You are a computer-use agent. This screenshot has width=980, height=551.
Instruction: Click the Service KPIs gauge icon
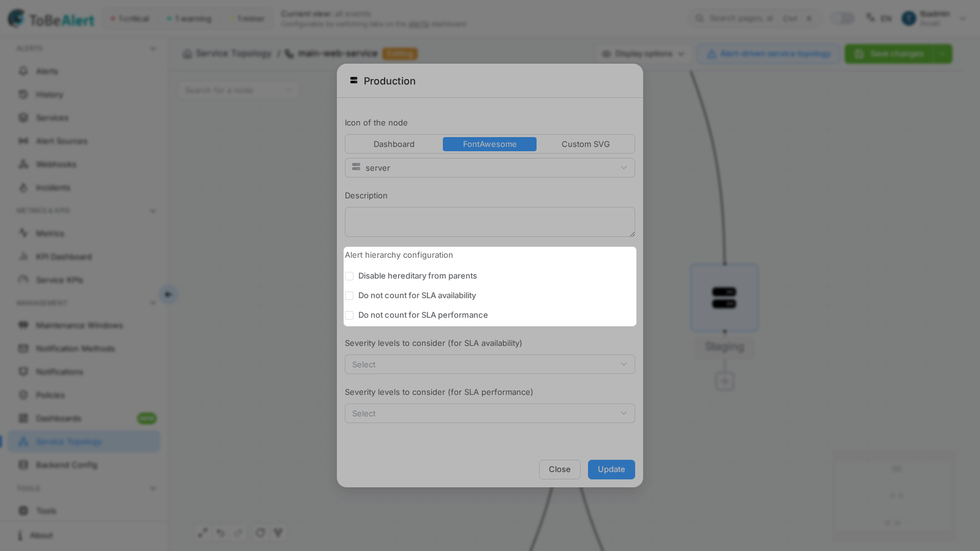[x=23, y=280]
